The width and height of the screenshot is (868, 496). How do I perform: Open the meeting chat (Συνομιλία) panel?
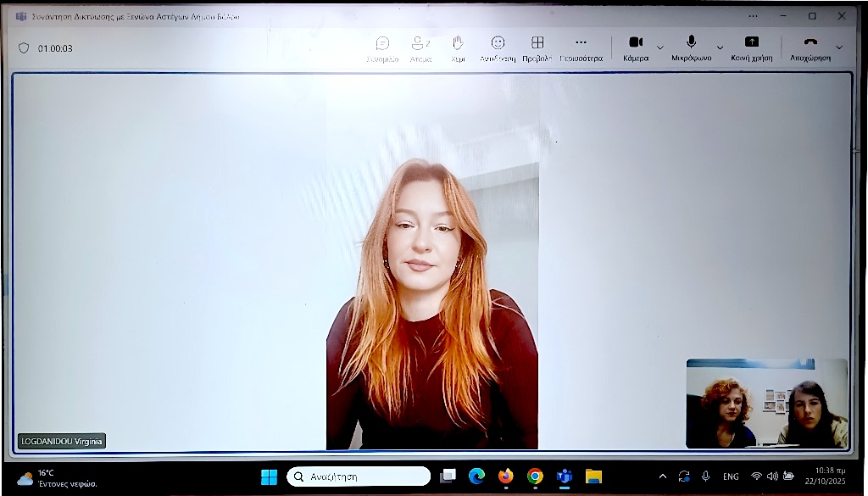coord(382,47)
